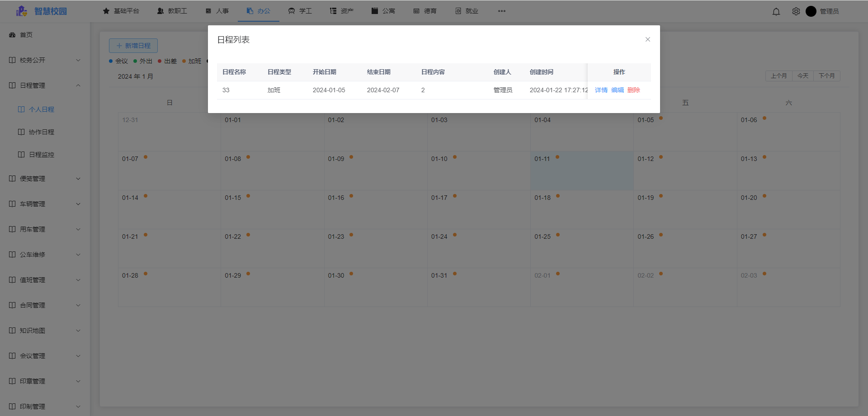Delete schedule 33 via 删除 link
This screenshot has width=868, height=416.
633,90
